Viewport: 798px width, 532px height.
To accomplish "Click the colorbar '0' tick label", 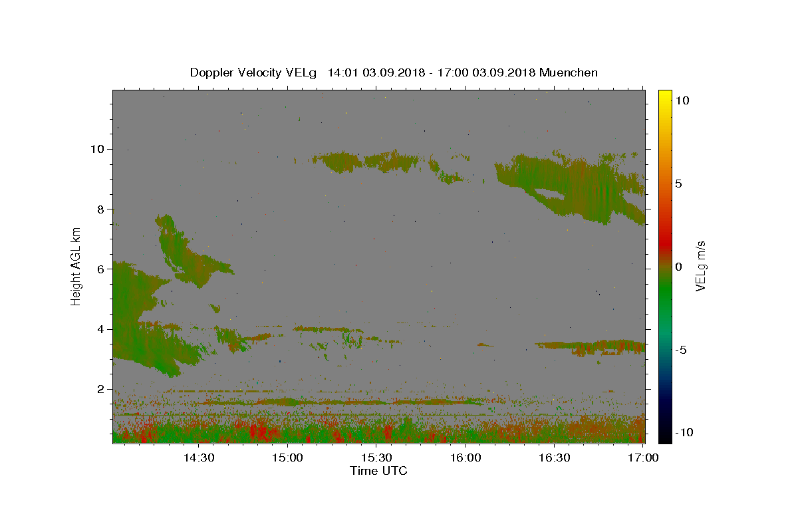I will (x=678, y=267).
